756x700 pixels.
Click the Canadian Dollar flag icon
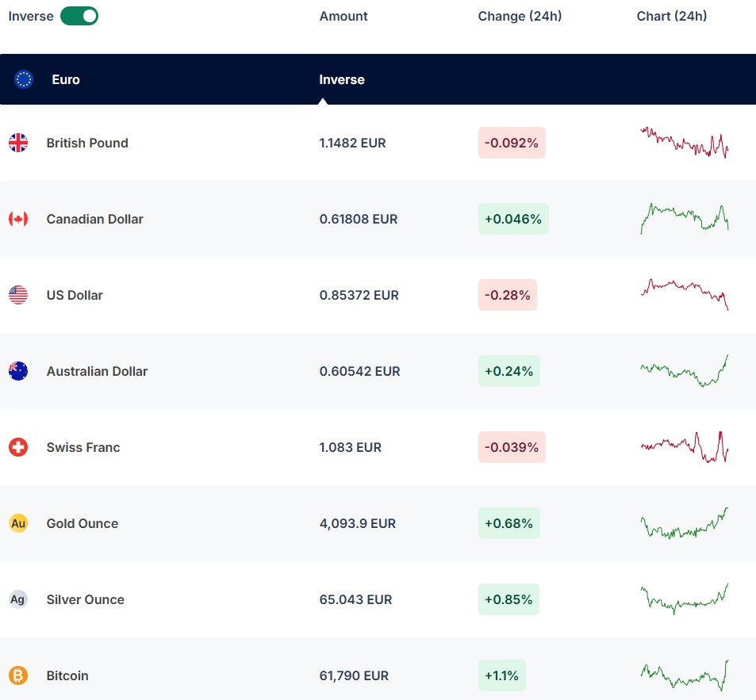coord(18,219)
